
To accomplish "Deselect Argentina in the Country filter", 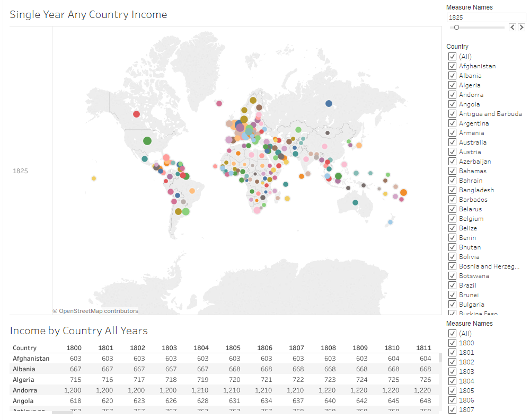I will (x=452, y=123).
